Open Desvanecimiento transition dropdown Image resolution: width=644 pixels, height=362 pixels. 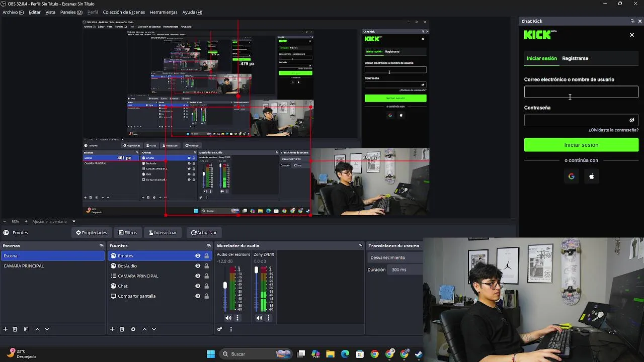click(x=395, y=257)
